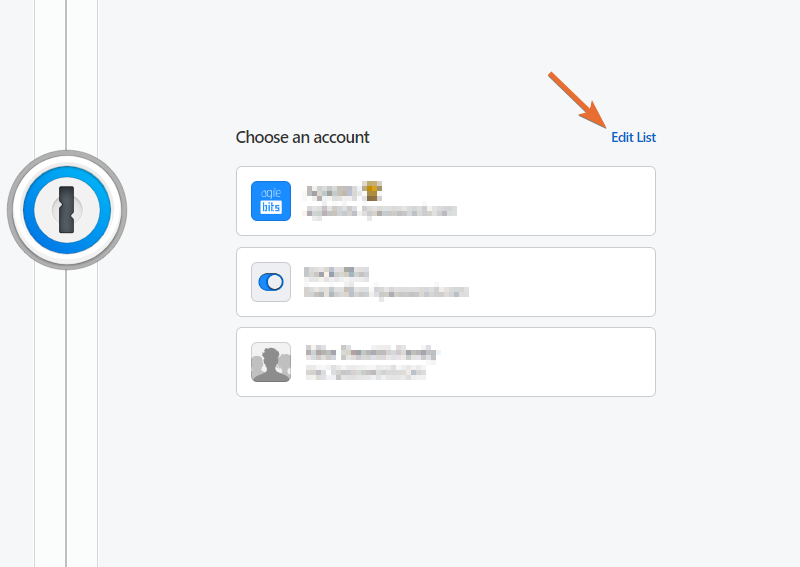This screenshot has width=800, height=567.
Task: Choose the second account's blurred name
Action: pyautogui.click(x=338, y=272)
